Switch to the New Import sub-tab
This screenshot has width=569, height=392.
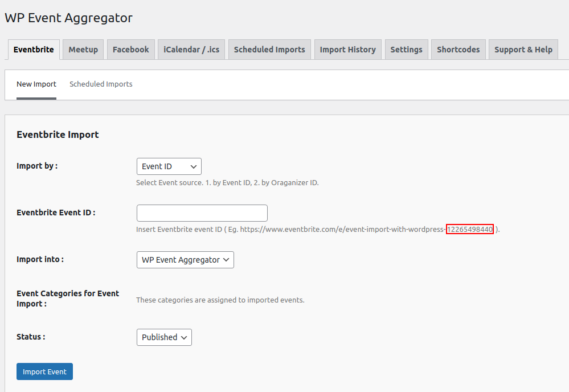coord(36,84)
